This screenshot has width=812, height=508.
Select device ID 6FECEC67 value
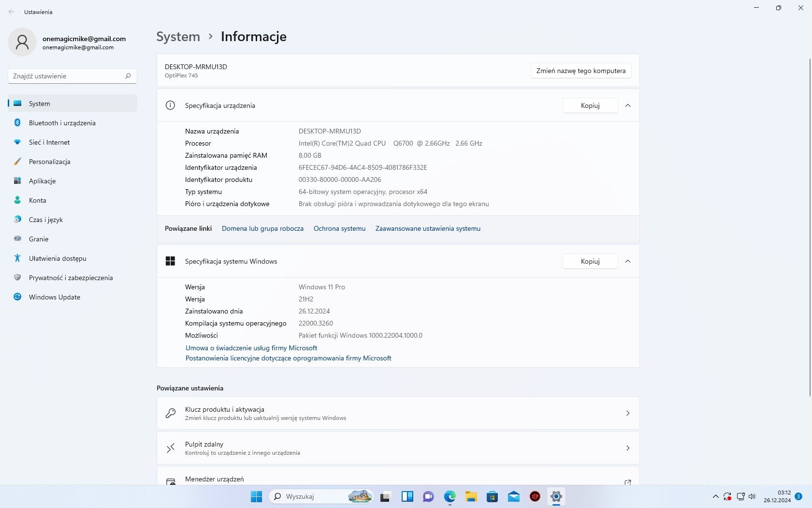point(362,167)
